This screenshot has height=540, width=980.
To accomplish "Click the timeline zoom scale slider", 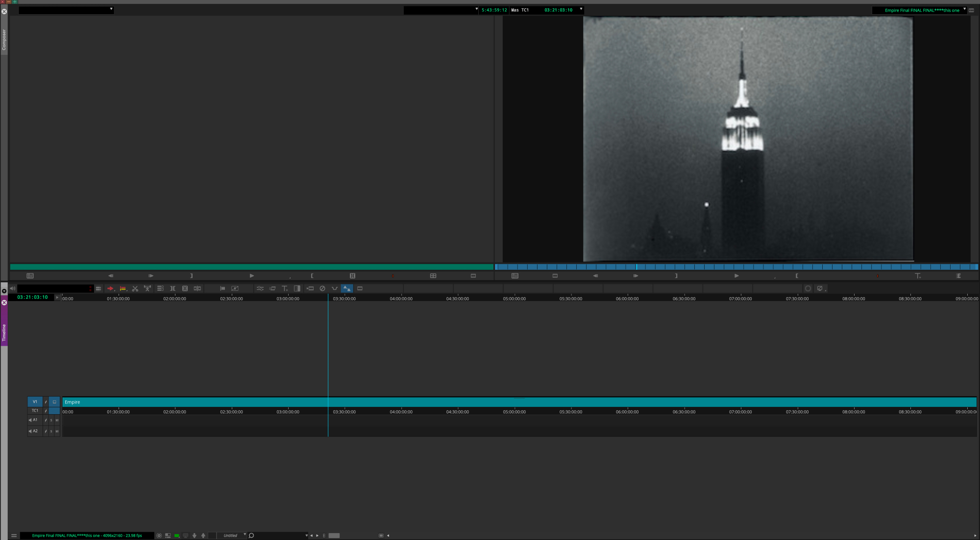I will coord(334,536).
